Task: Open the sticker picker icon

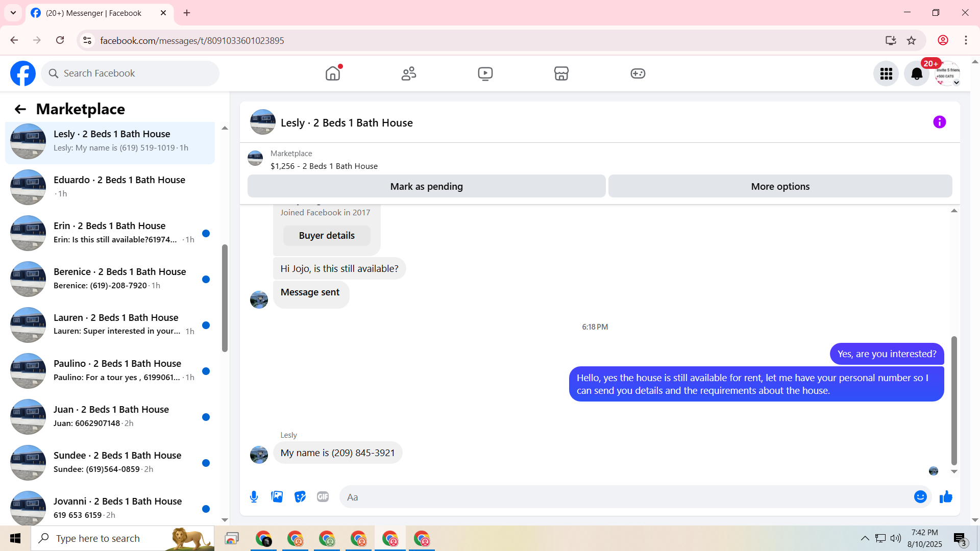Action: click(300, 497)
